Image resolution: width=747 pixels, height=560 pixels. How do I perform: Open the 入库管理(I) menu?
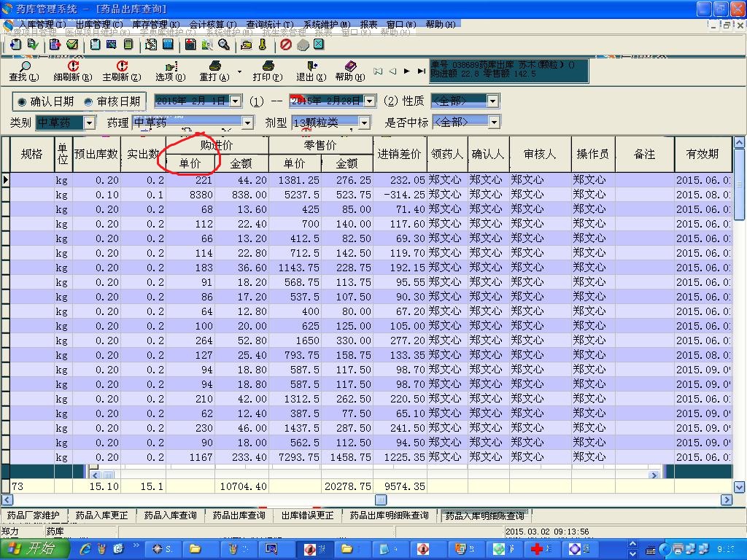43,24
